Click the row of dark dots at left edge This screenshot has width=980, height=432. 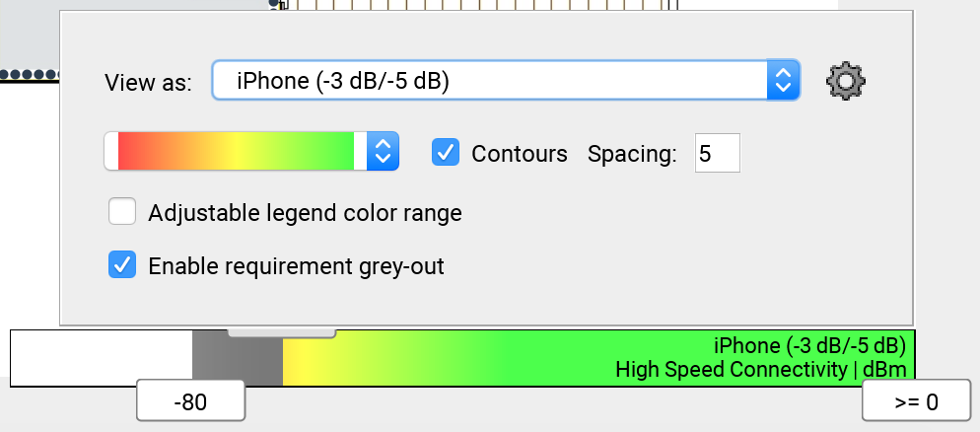tap(30, 75)
